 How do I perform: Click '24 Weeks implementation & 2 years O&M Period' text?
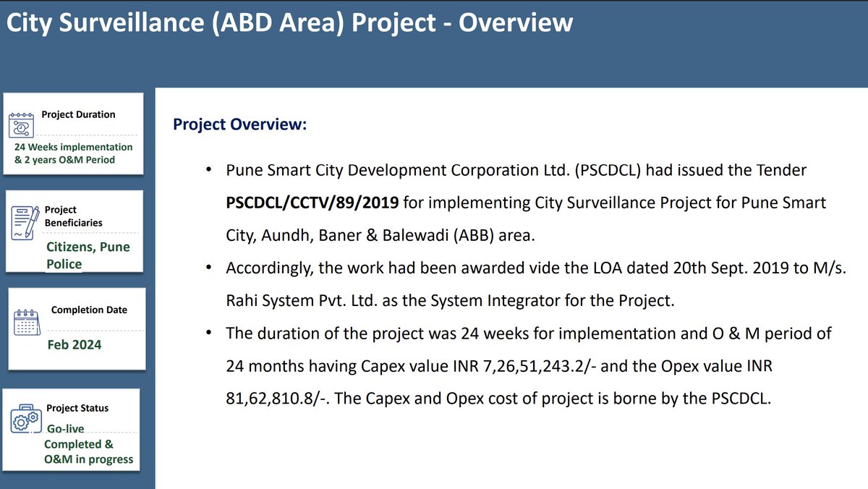coord(74,153)
